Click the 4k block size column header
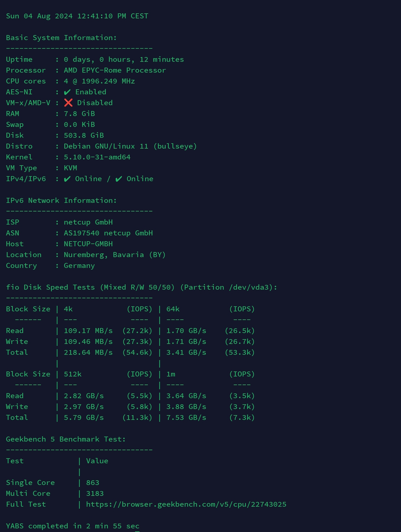The image size is (401, 532). 68,309
